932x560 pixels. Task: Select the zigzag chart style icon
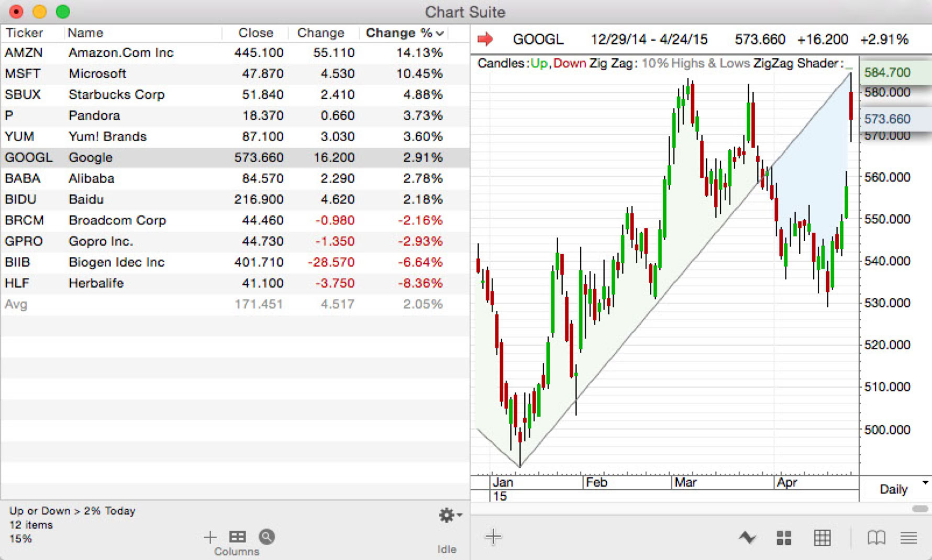[748, 537]
